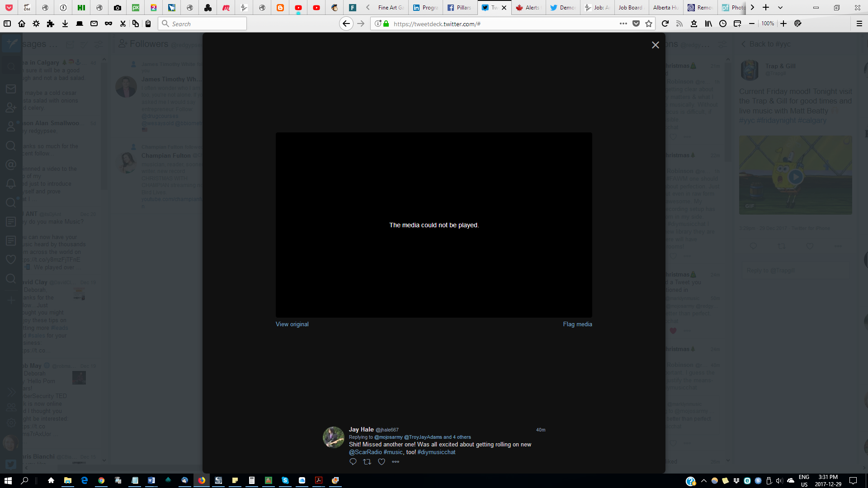Select the Mentions icon in TweetDeck sidebar

pyautogui.click(x=11, y=164)
